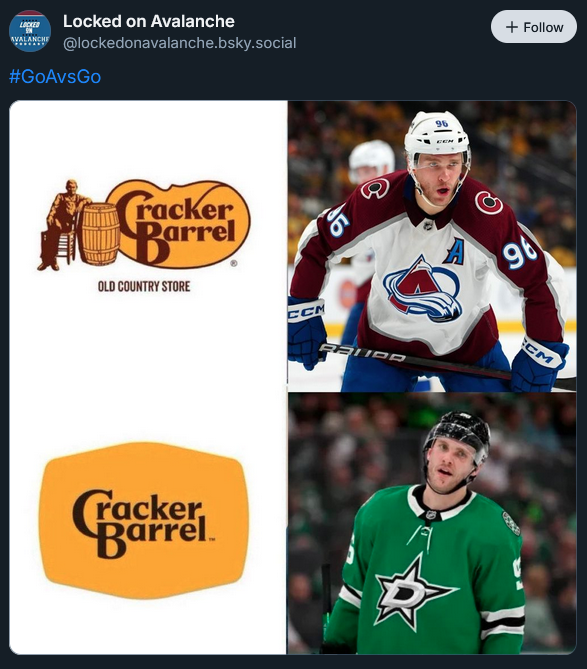Follow the Locked on Avalanche account

(534, 27)
